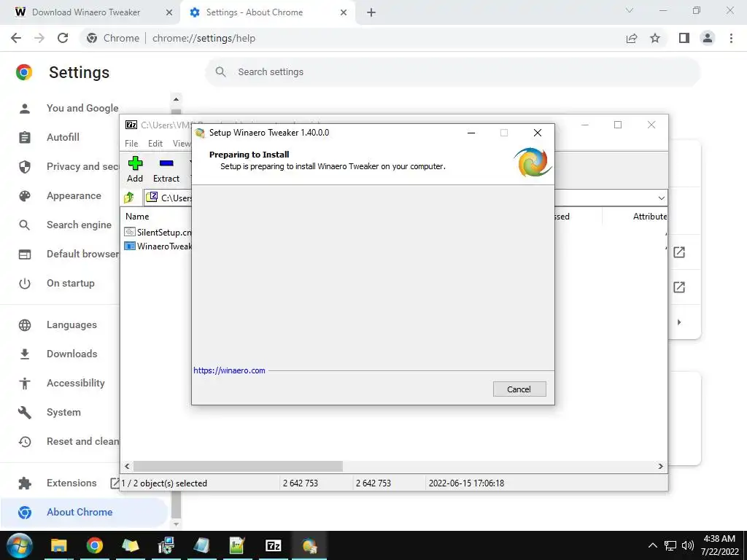747x560 pixels.
Task: Open the File menu in 7-Zip
Action: pyautogui.click(x=131, y=144)
